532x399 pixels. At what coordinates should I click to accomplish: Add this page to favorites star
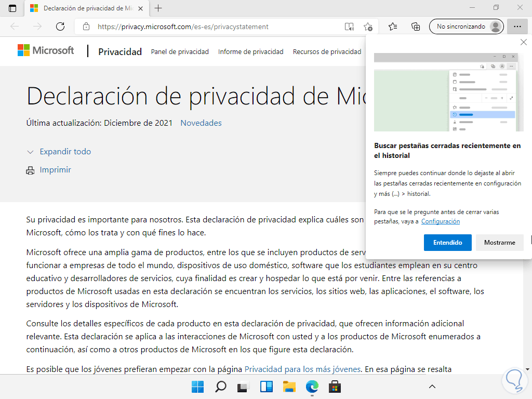(368, 26)
